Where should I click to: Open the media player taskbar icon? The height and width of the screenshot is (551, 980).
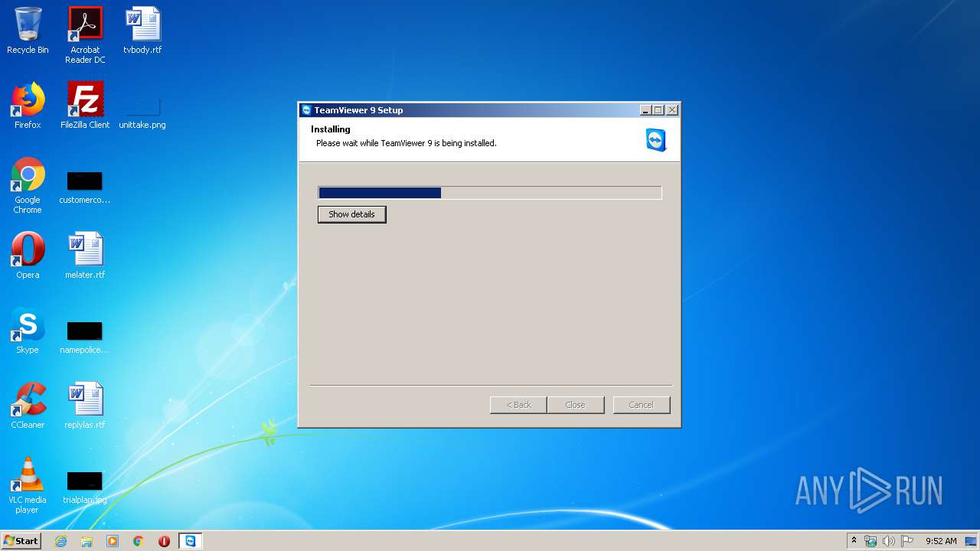point(113,541)
